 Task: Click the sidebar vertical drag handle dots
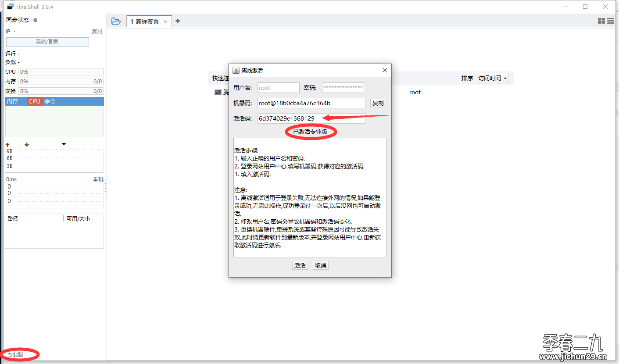tap(105, 188)
